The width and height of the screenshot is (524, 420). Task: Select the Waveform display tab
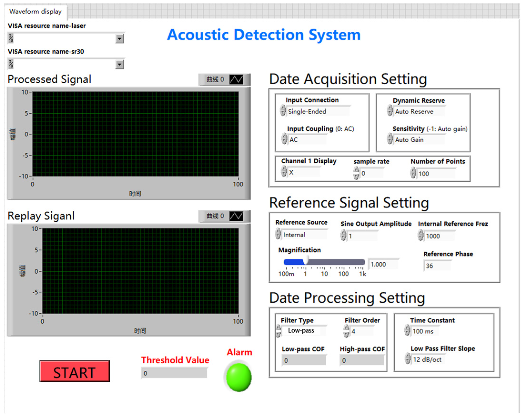[35, 11]
